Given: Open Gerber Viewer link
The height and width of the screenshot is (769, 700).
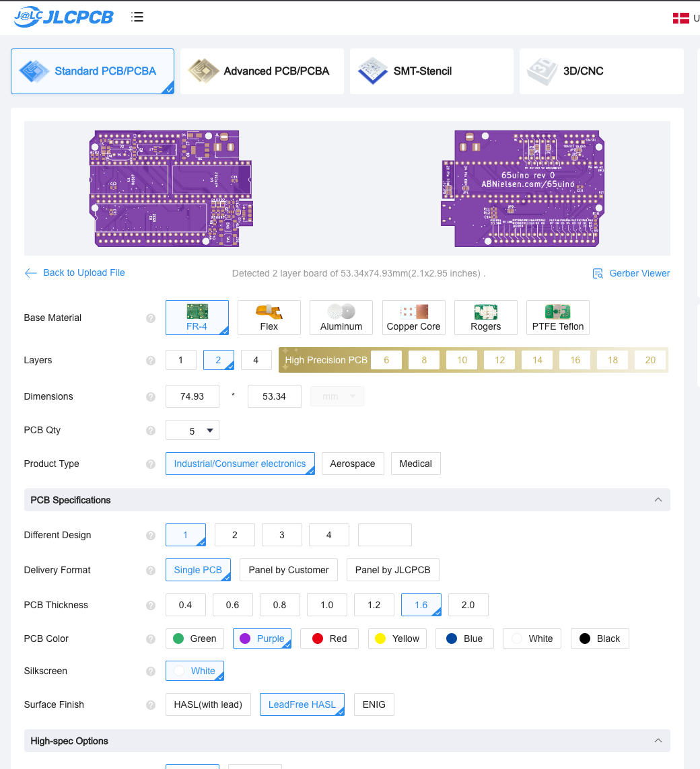Looking at the screenshot, I should click(631, 273).
